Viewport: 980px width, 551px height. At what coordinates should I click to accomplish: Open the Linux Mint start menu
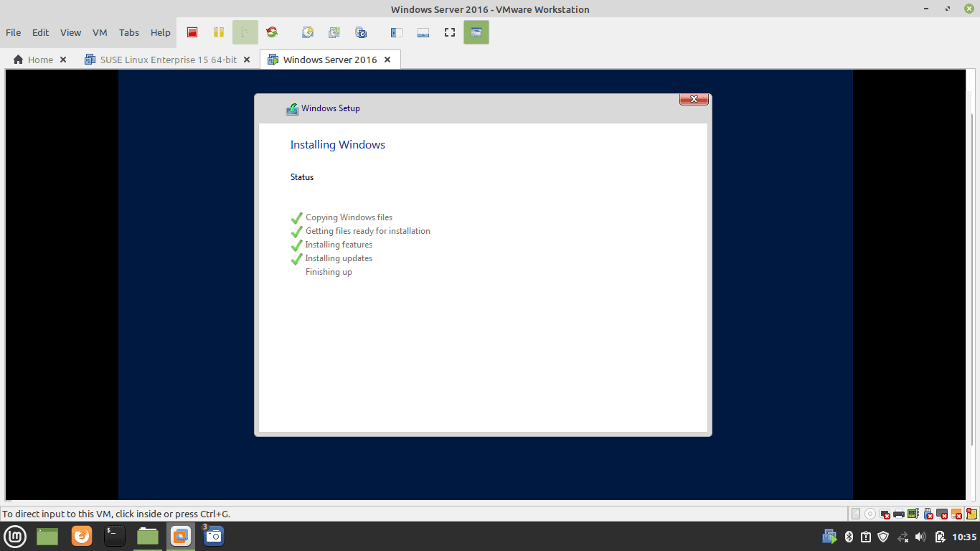pos(15,536)
